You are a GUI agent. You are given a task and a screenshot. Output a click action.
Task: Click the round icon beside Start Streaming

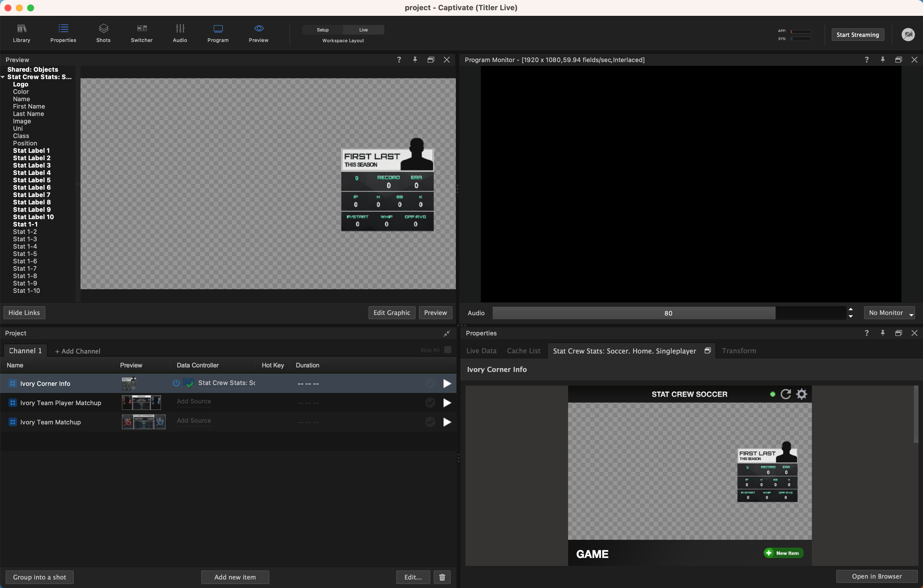(908, 35)
